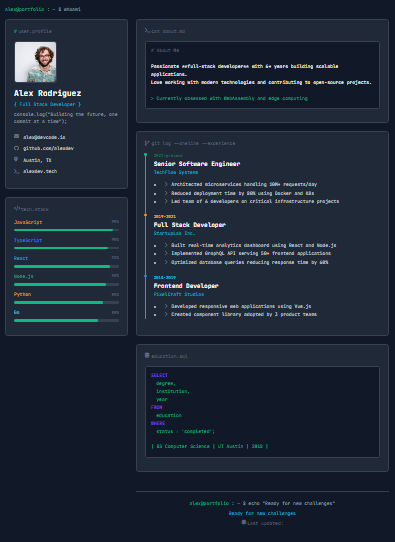Screen dimensions: 395x542
Task: Select the blue timeline dot for Frontend Developer
Action: (x=145, y=276)
